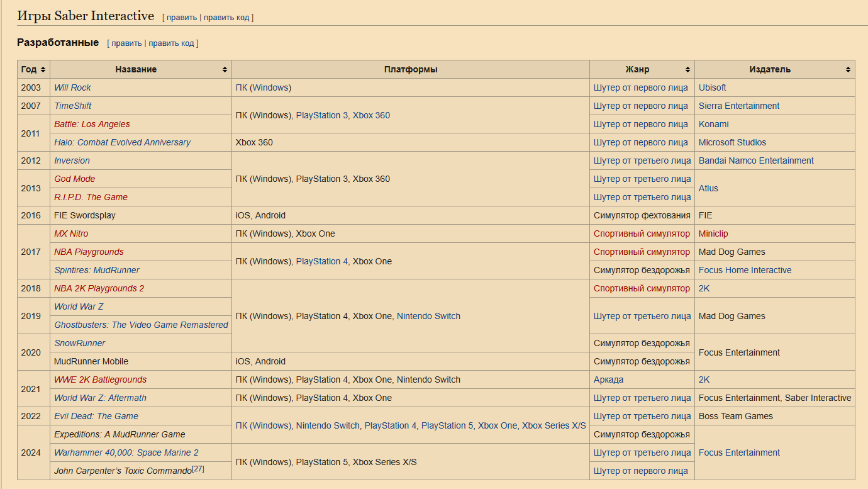
Task: Open 2K link in NBA 2K Playgrounds 2 row
Action: [704, 288]
